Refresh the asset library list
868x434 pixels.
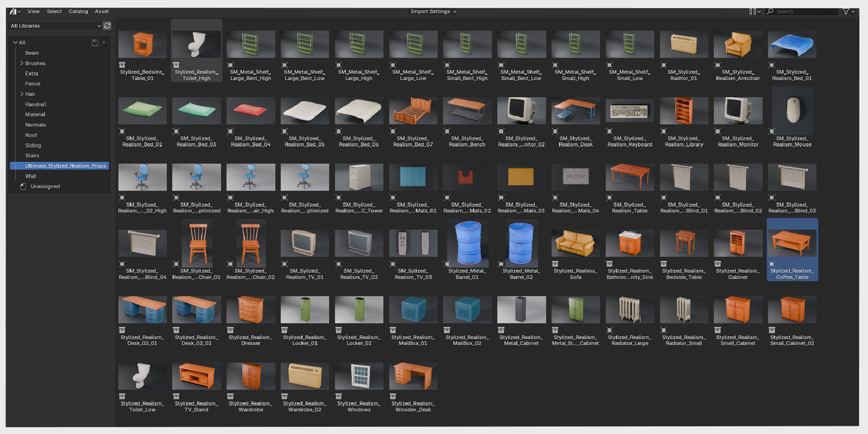click(107, 26)
